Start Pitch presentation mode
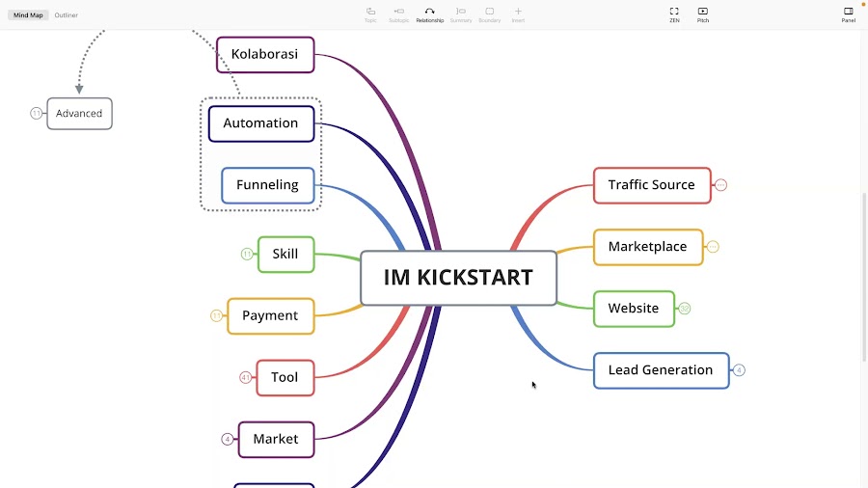Viewport: 868px width, 488px height. (703, 14)
